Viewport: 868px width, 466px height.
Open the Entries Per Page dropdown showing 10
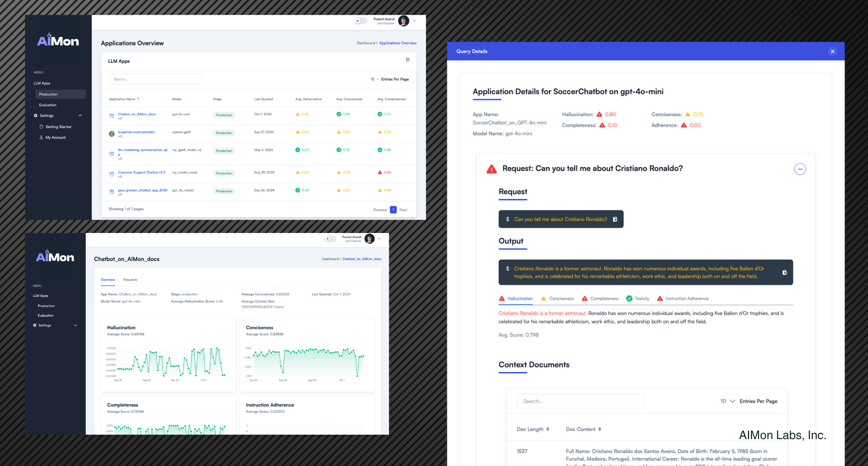click(374, 79)
